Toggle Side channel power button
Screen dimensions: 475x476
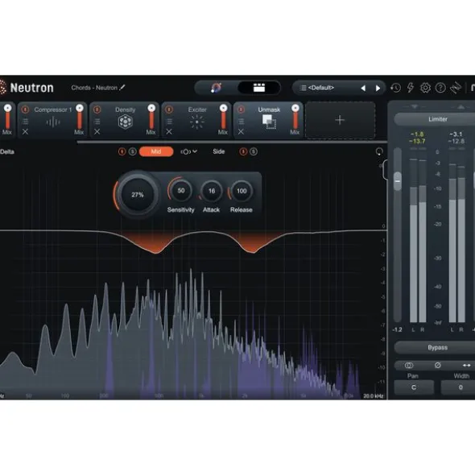coord(243,151)
